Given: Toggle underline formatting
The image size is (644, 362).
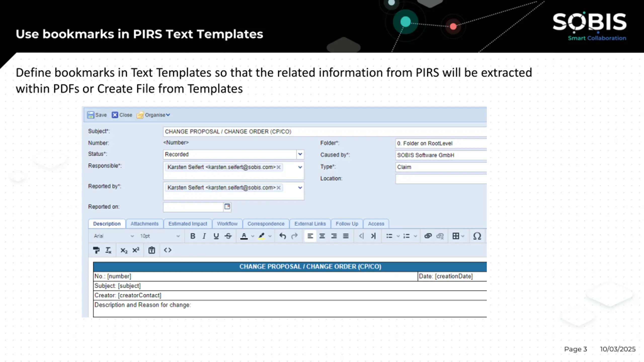Looking at the screenshot, I should coord(216,236).
